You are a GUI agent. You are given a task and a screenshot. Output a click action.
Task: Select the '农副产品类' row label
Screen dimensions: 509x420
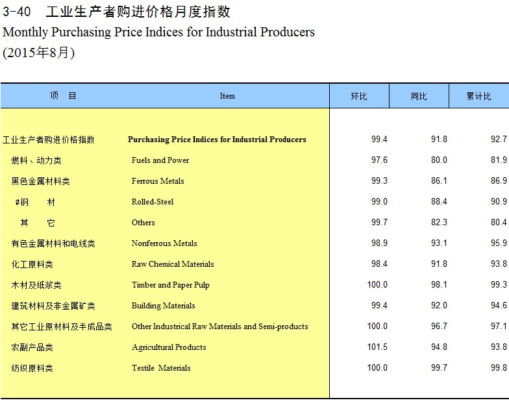click(32, 347)
